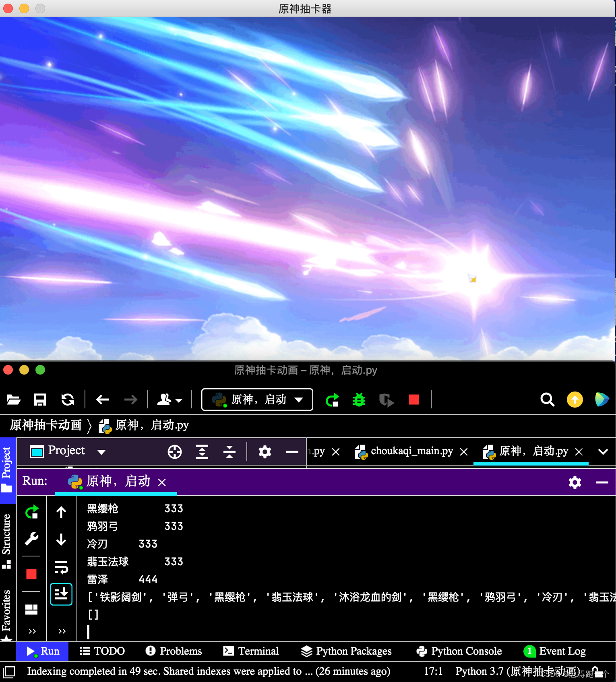
Task: Click the 原神抽卡器 animation window canvas
Action: (x=308, y=189)
